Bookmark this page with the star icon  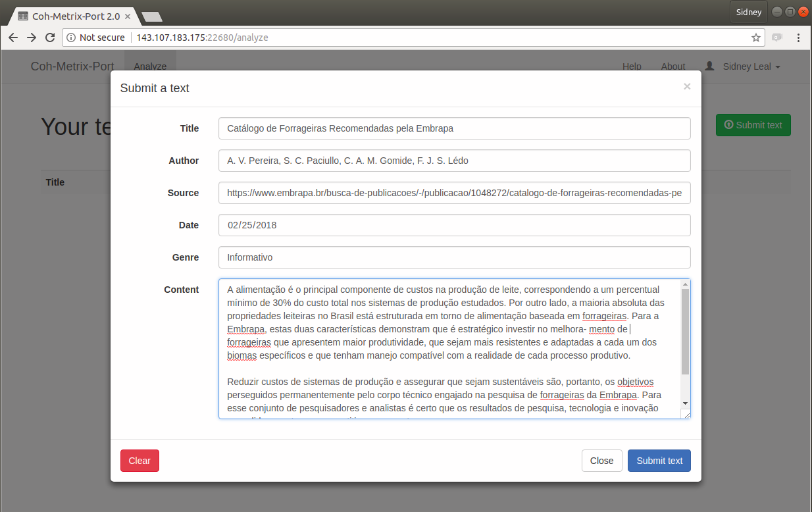[756, 38]
